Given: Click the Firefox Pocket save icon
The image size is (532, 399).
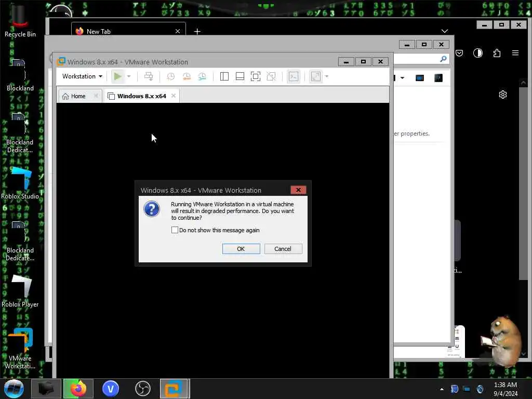Looking at the screenshot, I should click(459, 53).
